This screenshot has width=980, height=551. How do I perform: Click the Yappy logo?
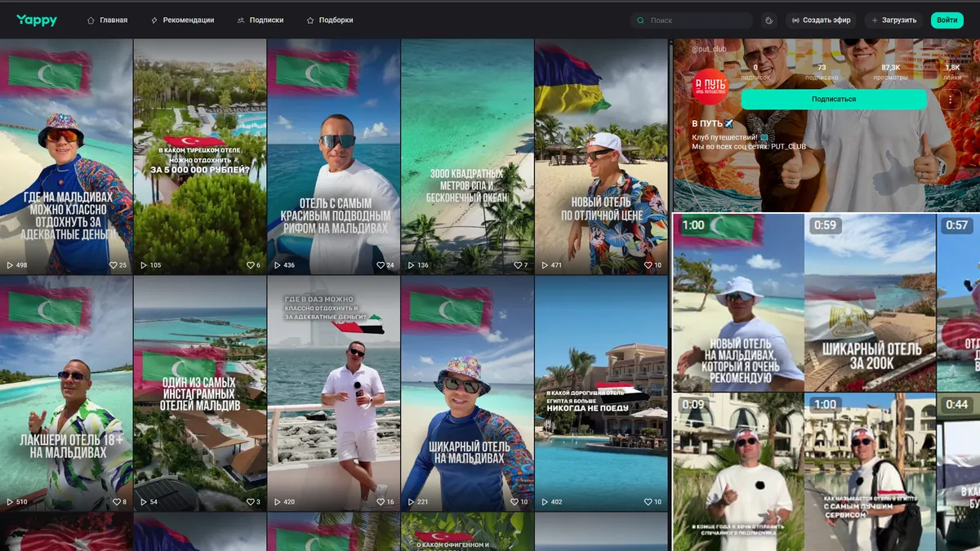[x=37, y=20]
